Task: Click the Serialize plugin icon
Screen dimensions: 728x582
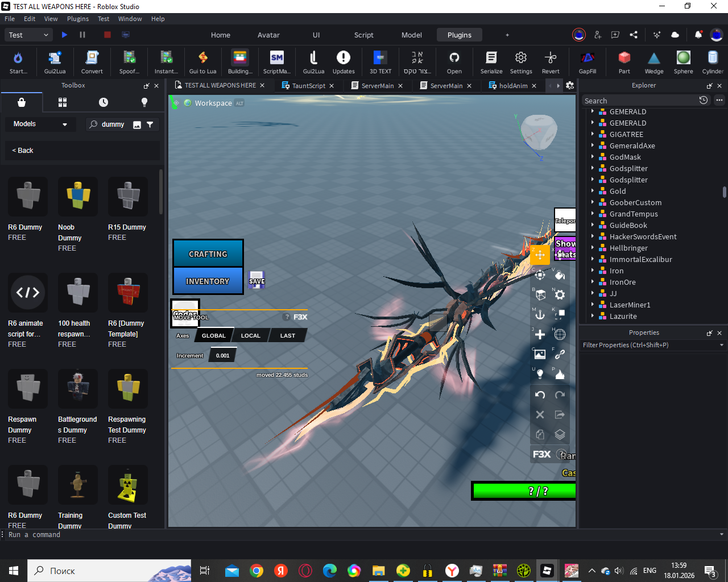Action: tap(491, 62)
